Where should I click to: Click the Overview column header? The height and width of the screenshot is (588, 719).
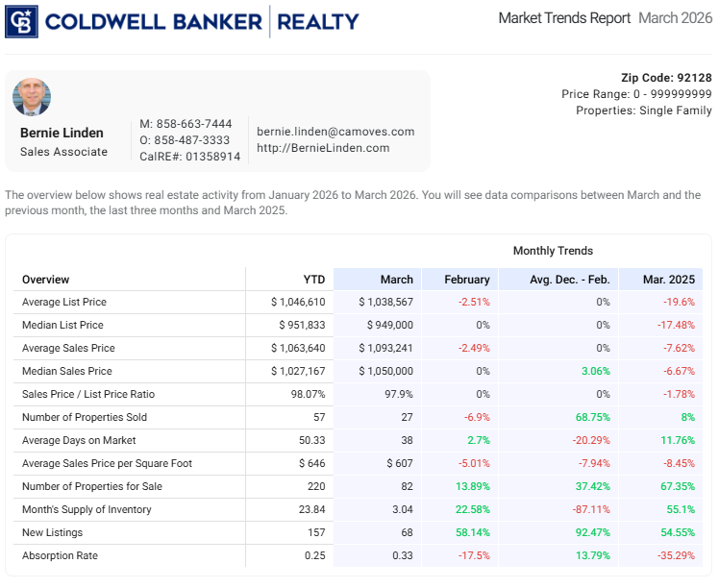point(46,280)
